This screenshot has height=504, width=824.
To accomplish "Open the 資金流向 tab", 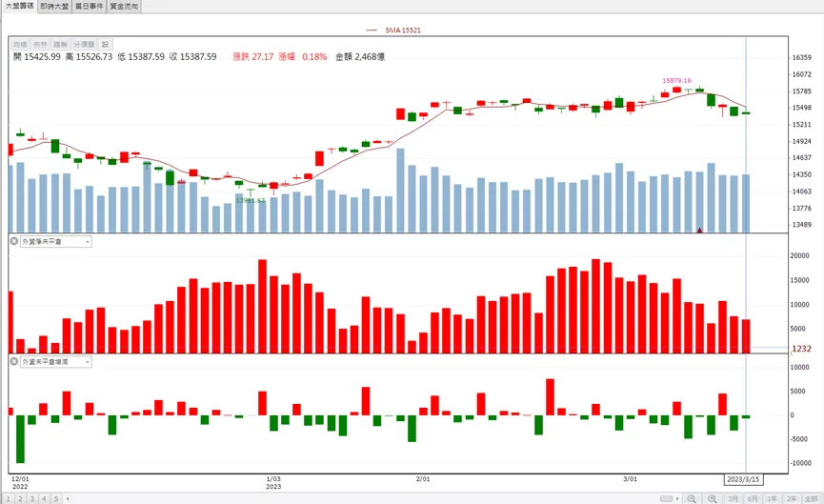I will pos(124,7).
